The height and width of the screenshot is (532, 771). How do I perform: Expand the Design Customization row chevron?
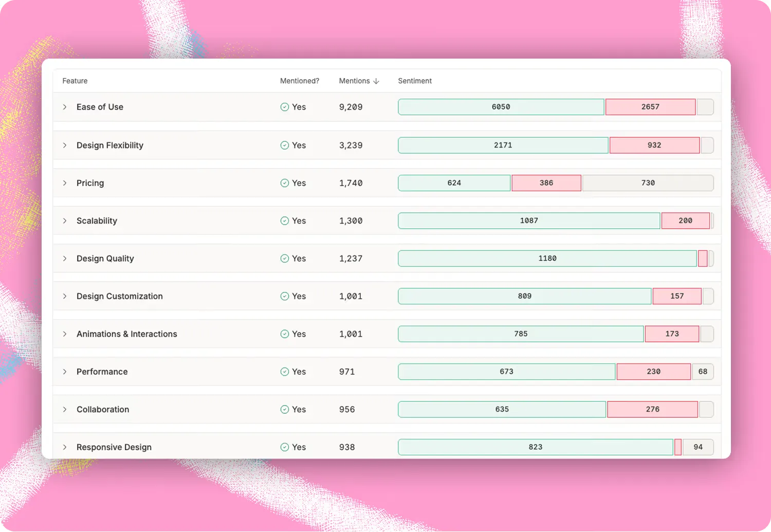tap(65, 296)
